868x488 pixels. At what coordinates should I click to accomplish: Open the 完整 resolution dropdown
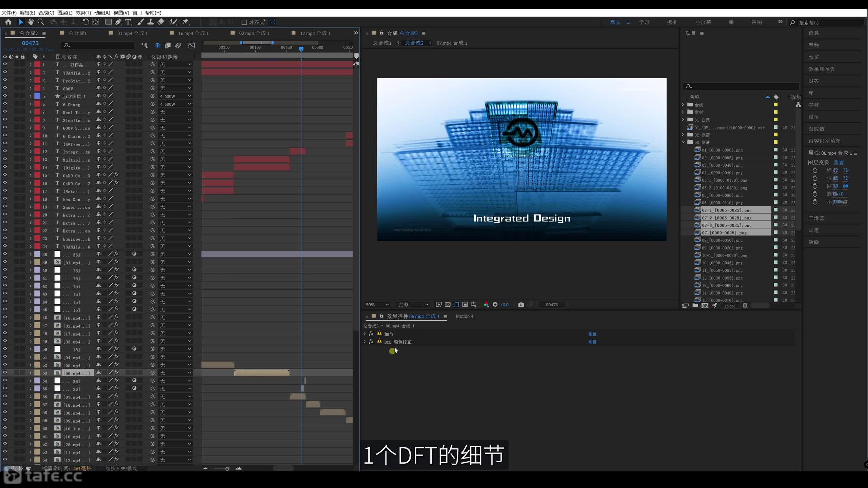(x=413, y=305)
